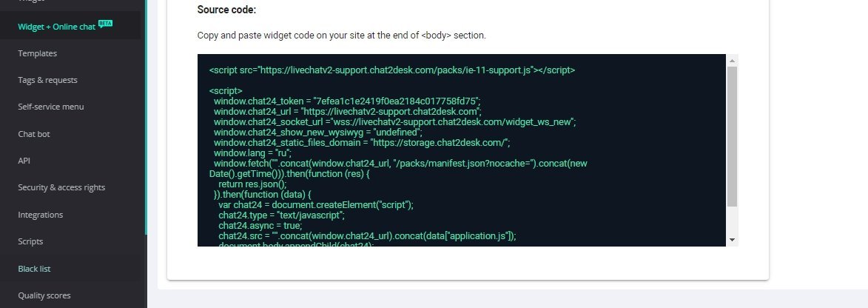This screenshot has height=308, width=868.
Task: Open Widget + Online chat section
Action: point(56,27)
